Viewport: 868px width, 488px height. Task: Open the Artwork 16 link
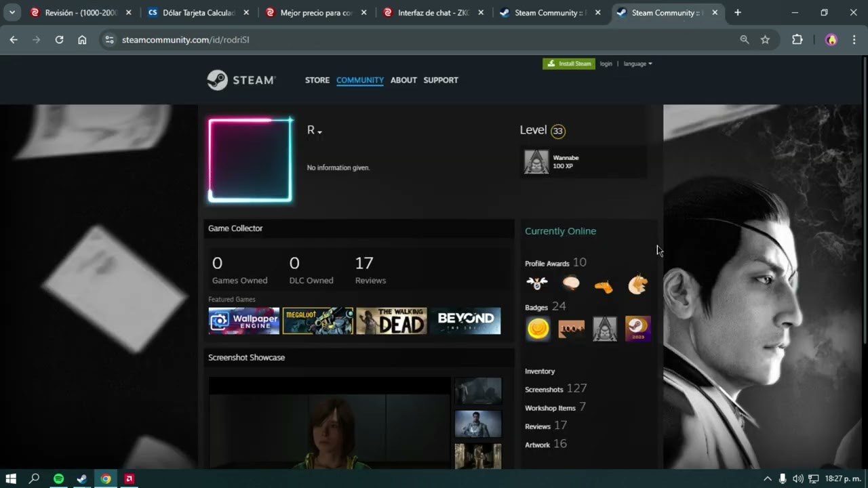[546, 444]
